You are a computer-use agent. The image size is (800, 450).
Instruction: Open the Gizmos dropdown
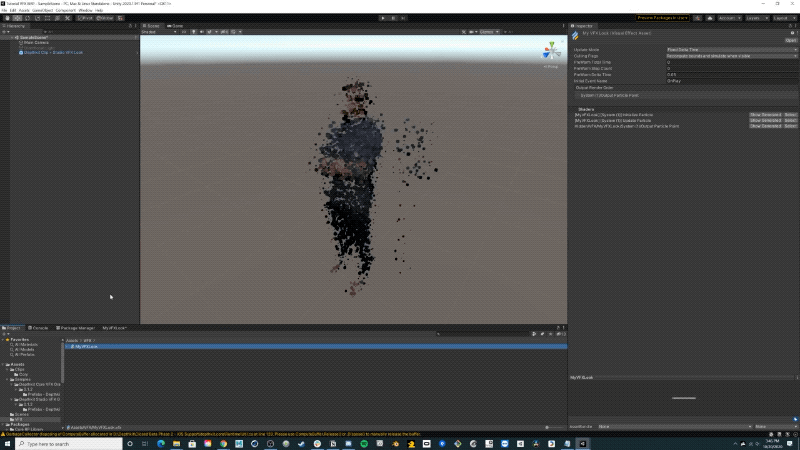click(489, 32)
